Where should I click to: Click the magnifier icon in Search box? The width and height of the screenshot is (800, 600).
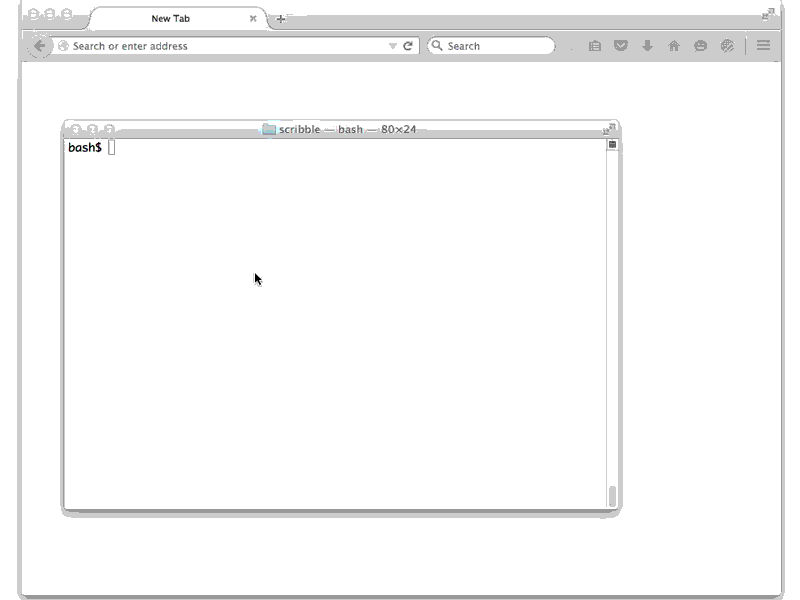pyautogui.click(x=437, y=45)
